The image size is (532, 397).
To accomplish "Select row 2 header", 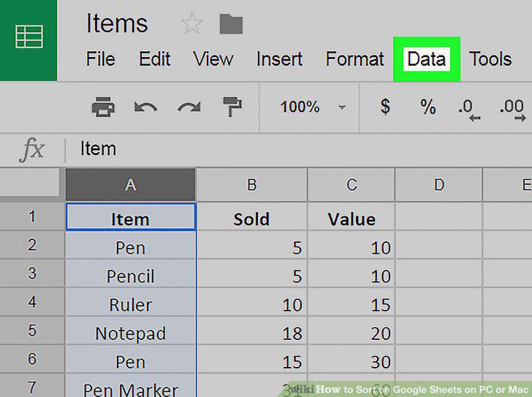I will [32, 245].
